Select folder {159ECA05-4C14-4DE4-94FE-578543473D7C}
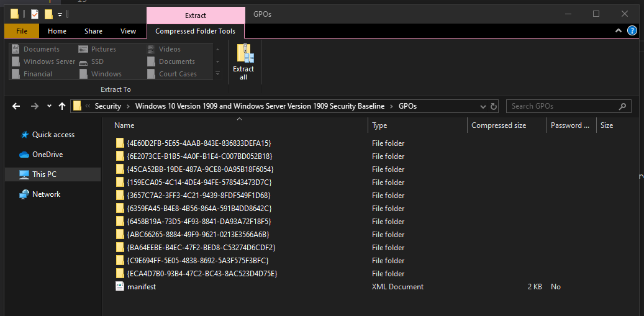This screenshot has width=644, height=316. tap(199, 183)
